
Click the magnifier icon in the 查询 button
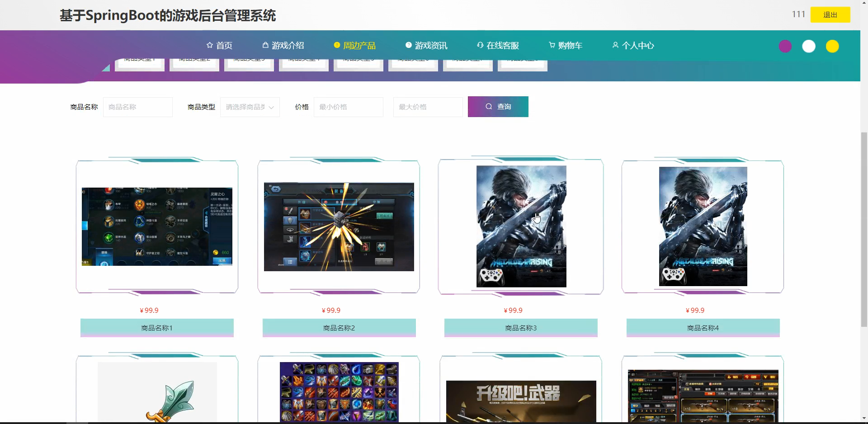click(x=489, y=107)
